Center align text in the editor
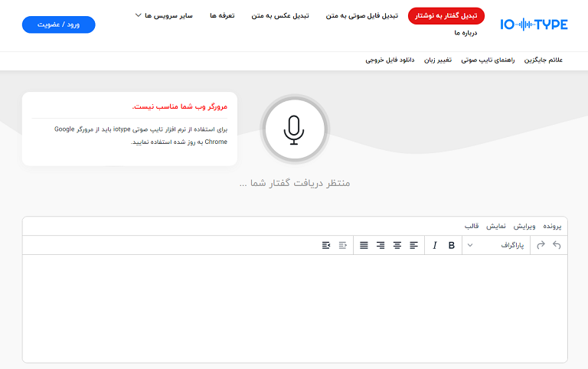The height and width of the screenshot is (369, 588). [397, 245]
